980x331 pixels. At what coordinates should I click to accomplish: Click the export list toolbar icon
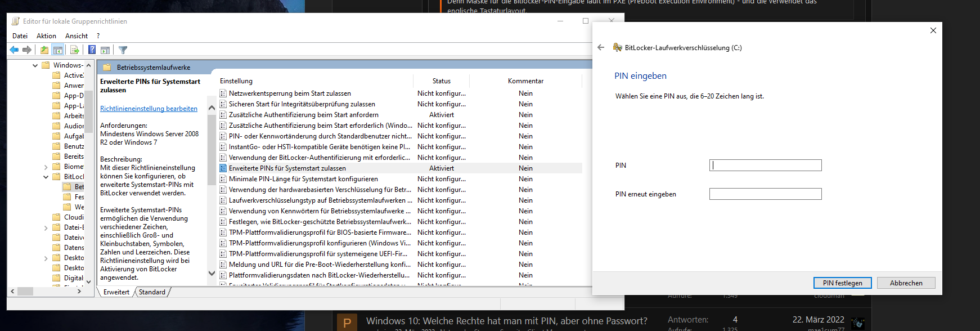74,50
